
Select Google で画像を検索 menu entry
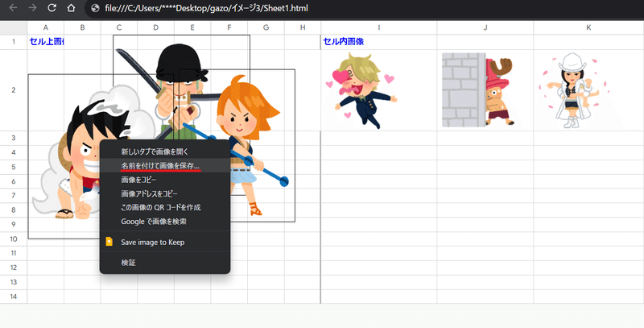coord(165,222)
